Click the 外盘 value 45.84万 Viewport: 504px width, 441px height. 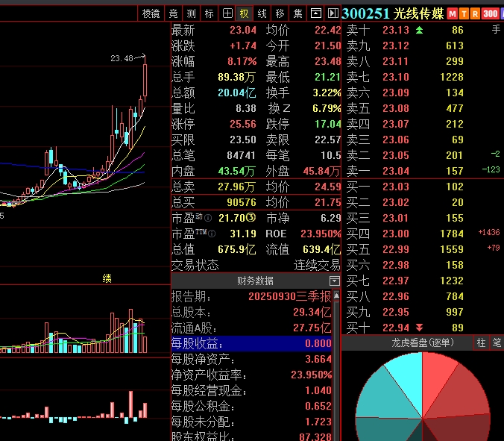(x=322, y=171)
